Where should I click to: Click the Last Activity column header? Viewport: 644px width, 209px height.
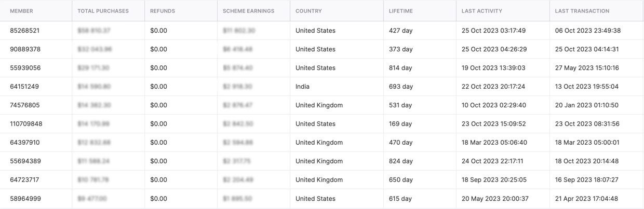[x=482, y=11]
